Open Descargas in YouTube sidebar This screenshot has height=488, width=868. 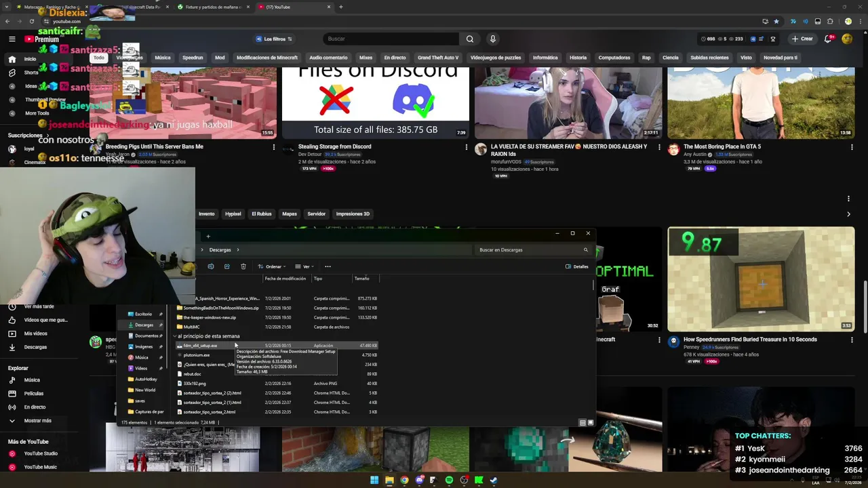pyautogui.click(x=35, y=347)
